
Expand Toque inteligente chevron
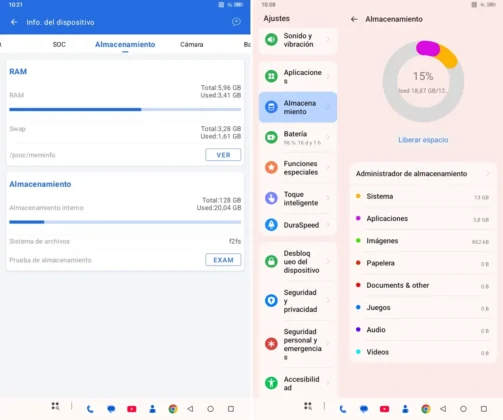pyautogui.click(x=328, y=198)
